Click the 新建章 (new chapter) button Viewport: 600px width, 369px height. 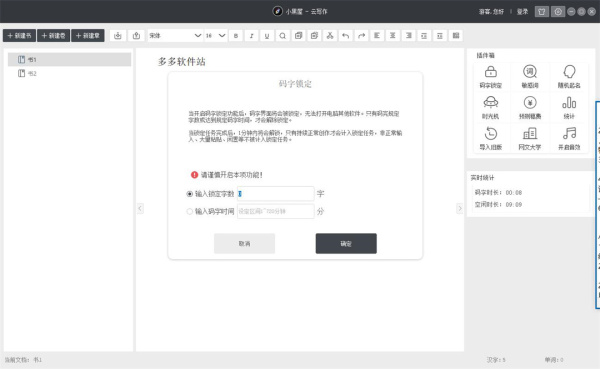coord(88,36)
